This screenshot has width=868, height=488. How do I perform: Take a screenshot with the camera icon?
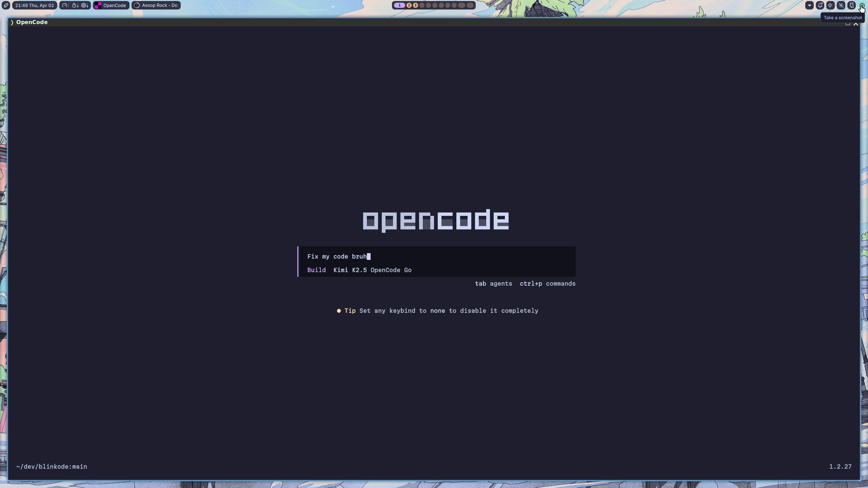pyautogui.click(x=862, y=5)
